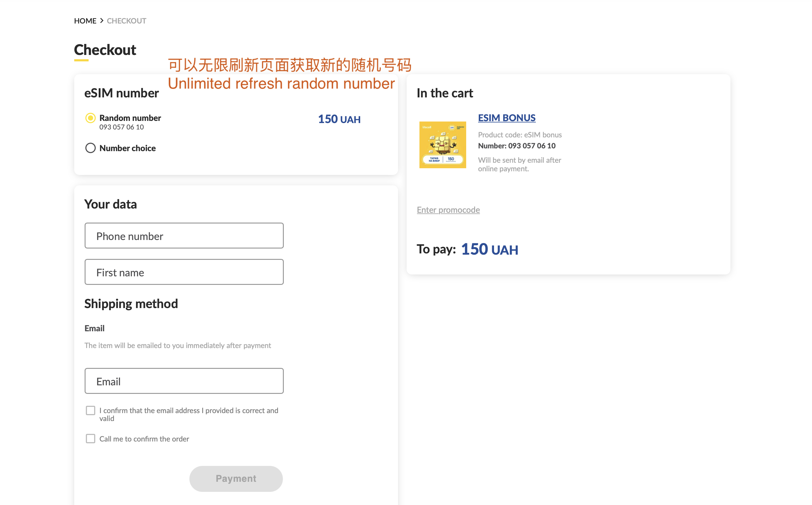Viewport: 812px width, 505px height.
Task: Navigate to HOME via the breadcrumb
Action: coord(85,21)
